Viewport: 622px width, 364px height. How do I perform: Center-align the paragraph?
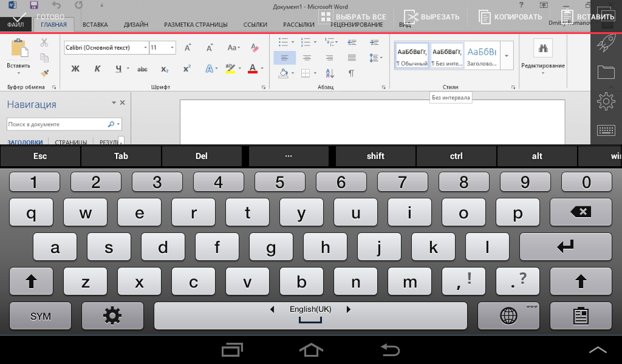pyautogui.click(x=307, y=58)
